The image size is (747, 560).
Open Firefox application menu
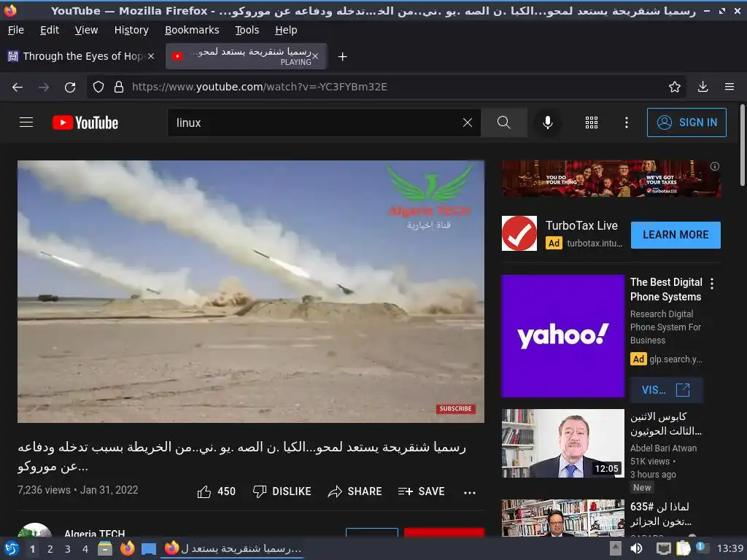click(729, 87)
